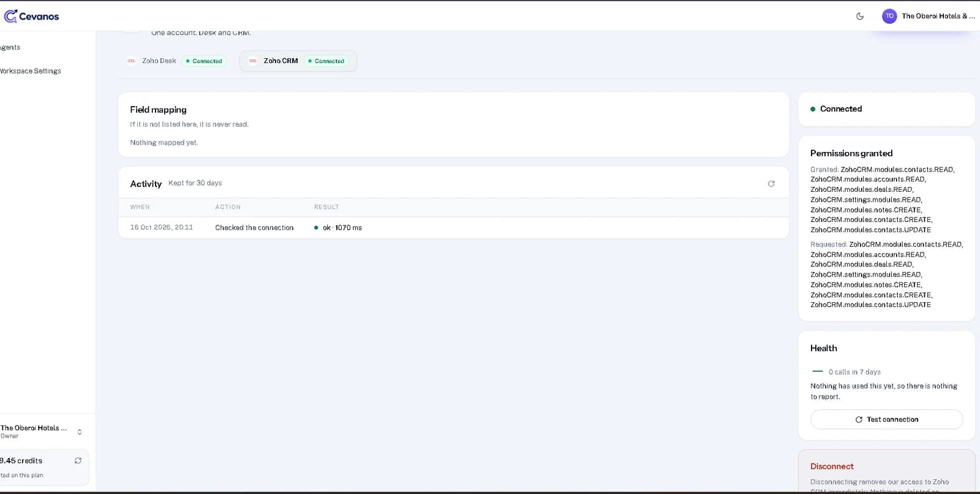Click the WHEN column header
The image size is (980, 494).
tap(140, 207)
